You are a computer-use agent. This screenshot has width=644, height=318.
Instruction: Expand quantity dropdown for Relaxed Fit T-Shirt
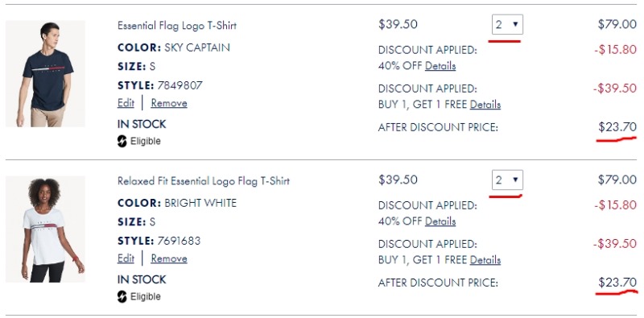(507, 180)
